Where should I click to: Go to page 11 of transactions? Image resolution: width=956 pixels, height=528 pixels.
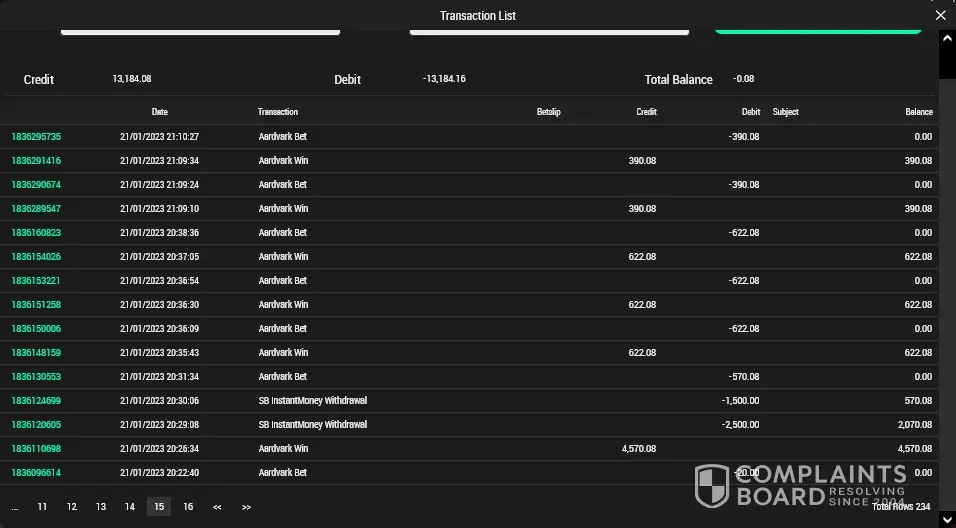click(x=42, y=507)
